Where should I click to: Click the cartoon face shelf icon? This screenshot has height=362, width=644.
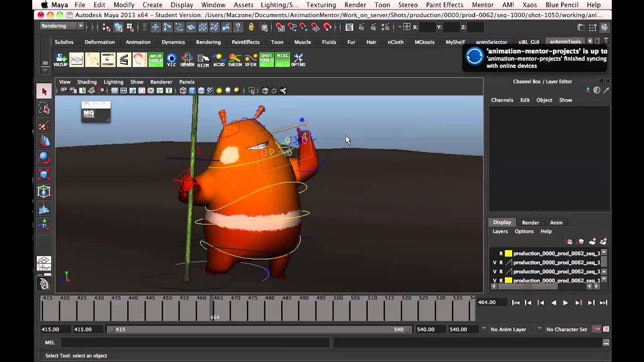(140, 60)
